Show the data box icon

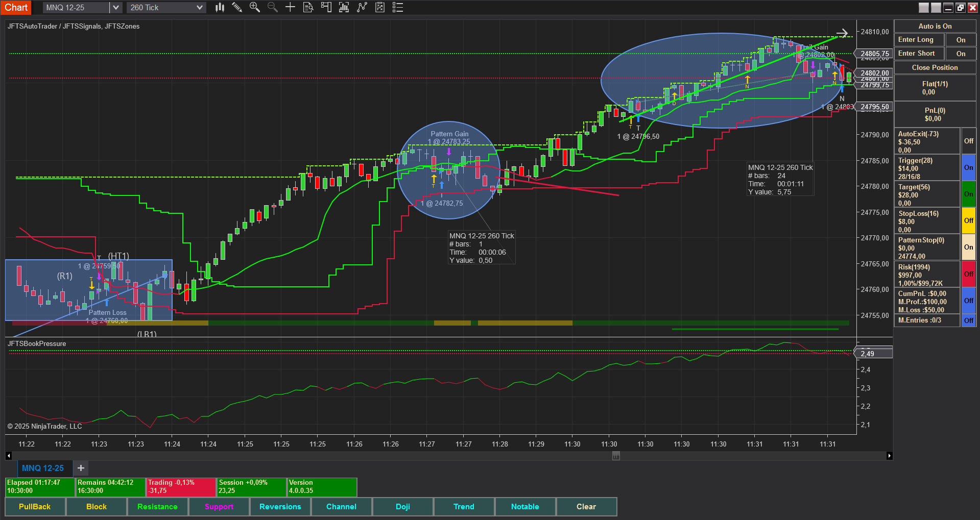[x=308, y=7]
